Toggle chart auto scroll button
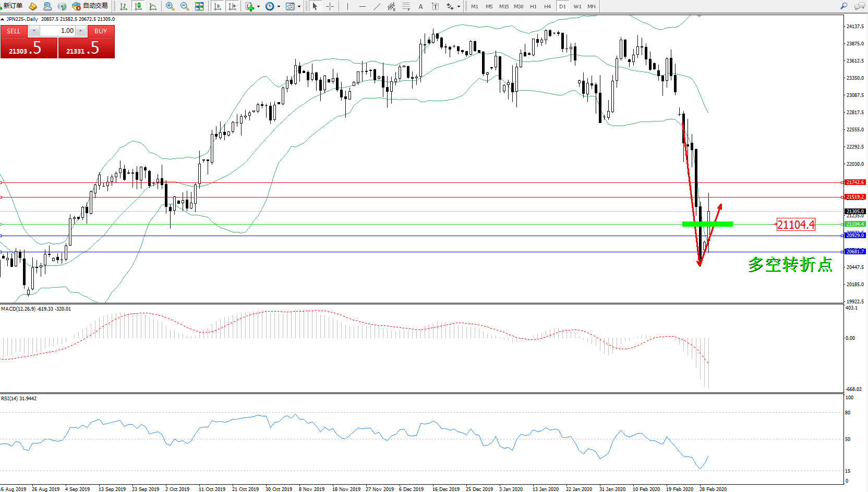The image size is (868, 492). (x=218, y=6)
